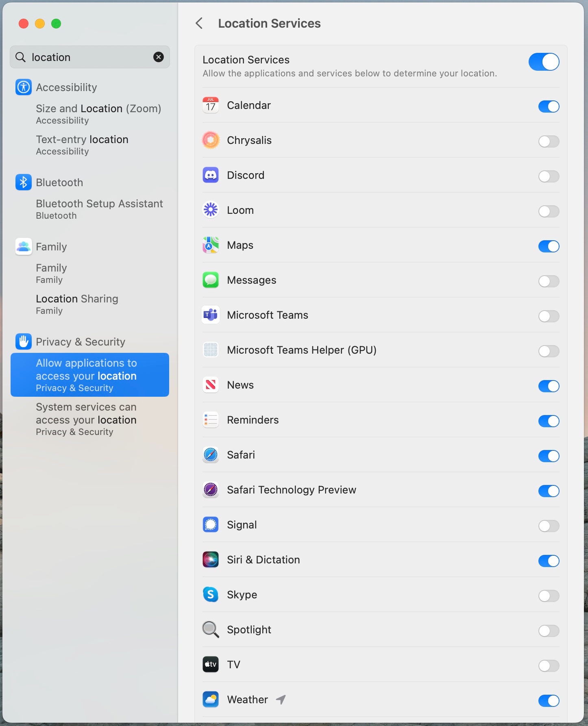Click the Bluetooth icon in sidebar
The height and width of the screenshot is (726, 588).
click(x=24, y=182)
